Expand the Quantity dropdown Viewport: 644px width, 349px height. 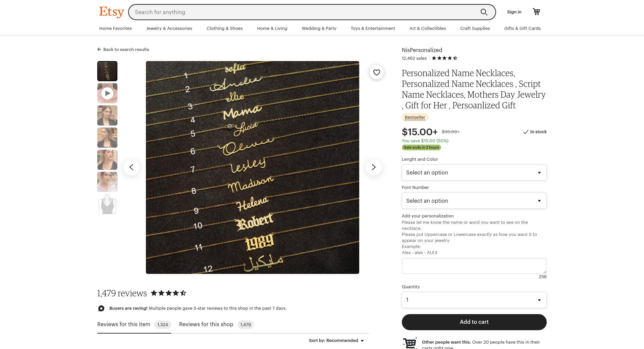(x=474, y=300)
